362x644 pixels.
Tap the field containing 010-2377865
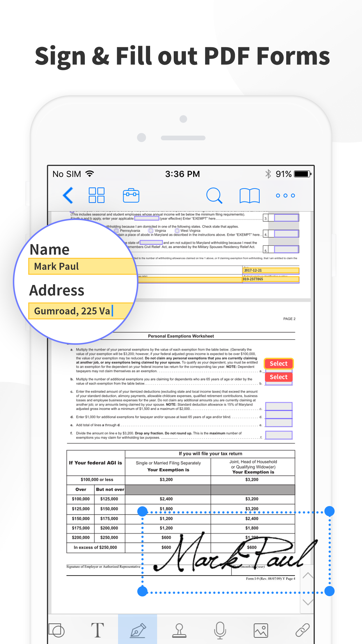(x=271, y=279)
